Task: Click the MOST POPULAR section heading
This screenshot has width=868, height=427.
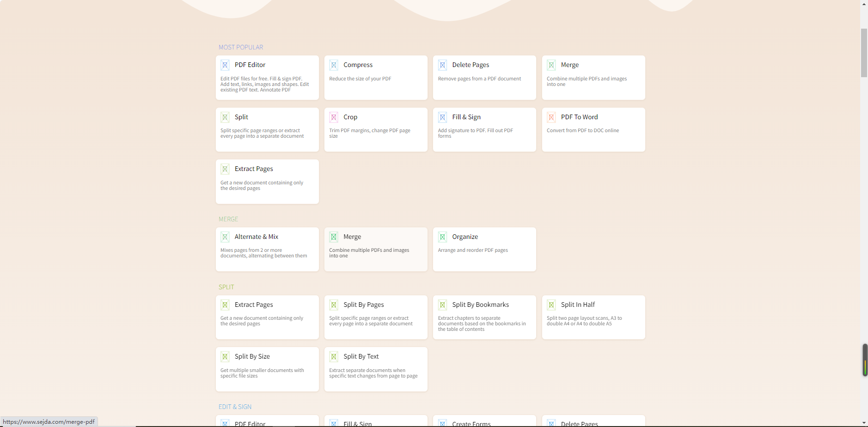Action: pos(241,47)
